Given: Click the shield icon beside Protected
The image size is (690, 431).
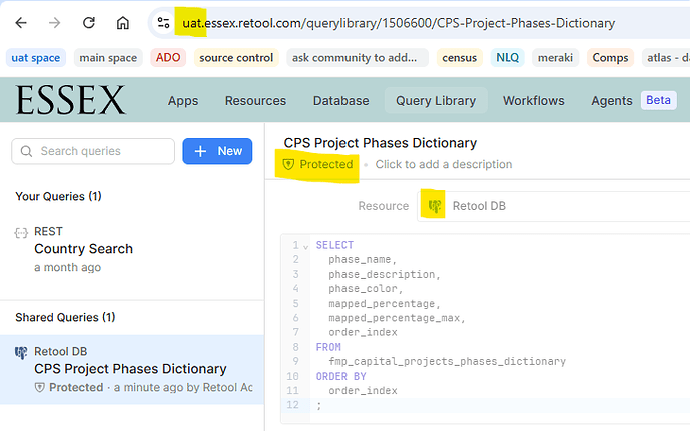Looking at the screenshot, I should pos(289,164).
